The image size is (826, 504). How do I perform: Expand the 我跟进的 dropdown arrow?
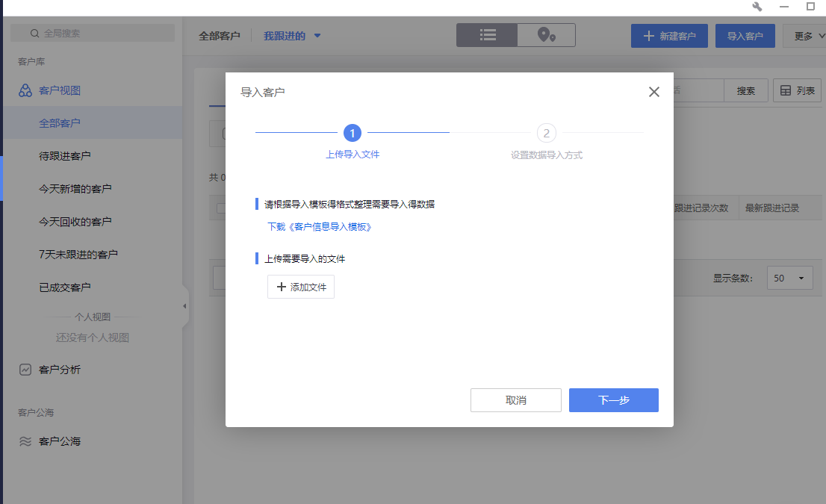click(x=317, y=35)
